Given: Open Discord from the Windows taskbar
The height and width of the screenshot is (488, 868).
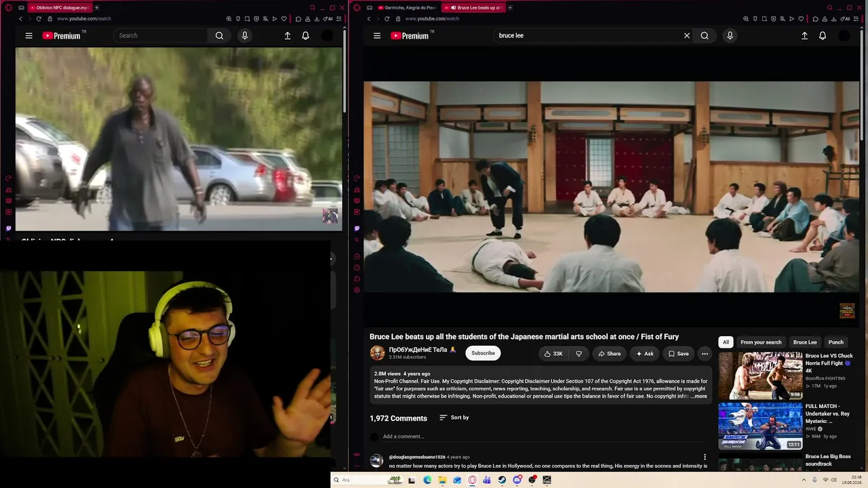Looking at the screenshot, I should pyautogui.click(x=517, y=480).
